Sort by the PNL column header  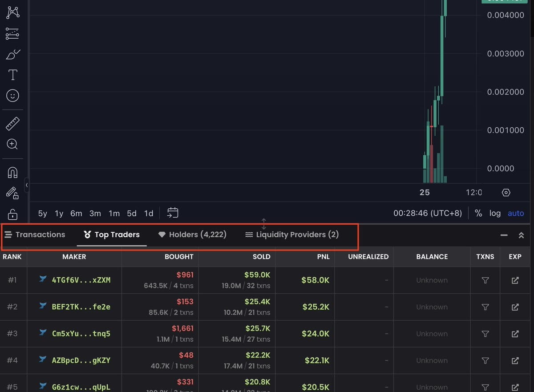[x=323, y=257]
